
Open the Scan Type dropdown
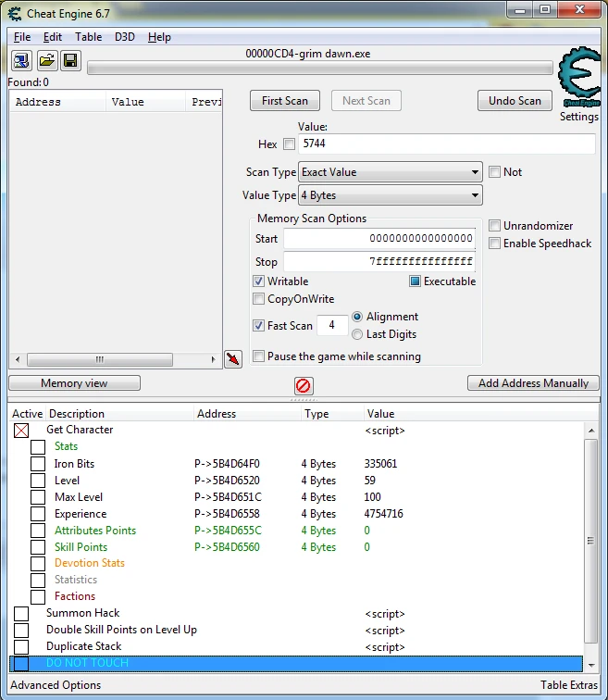click(x=391, y=172)
